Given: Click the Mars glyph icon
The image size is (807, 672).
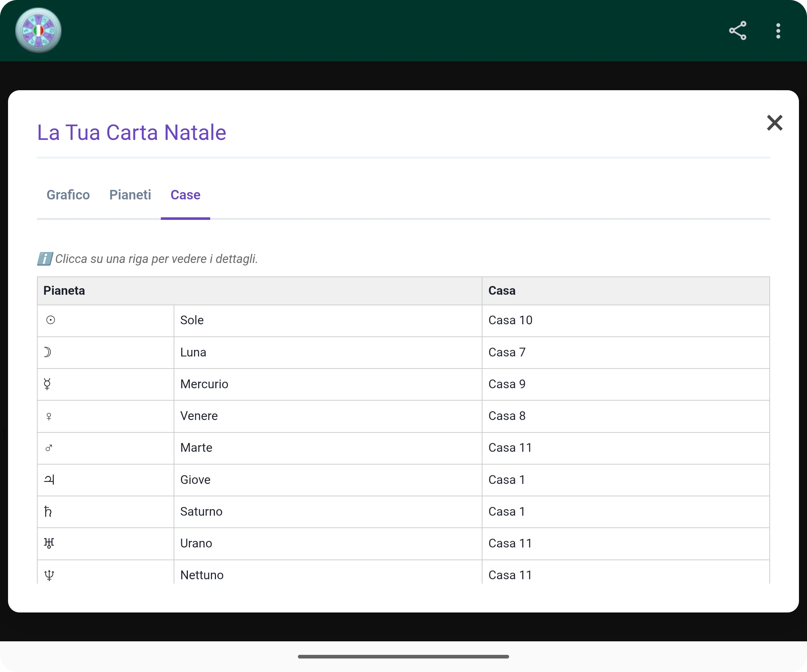Looking at the screenshot, I should [x=49, y=448].
